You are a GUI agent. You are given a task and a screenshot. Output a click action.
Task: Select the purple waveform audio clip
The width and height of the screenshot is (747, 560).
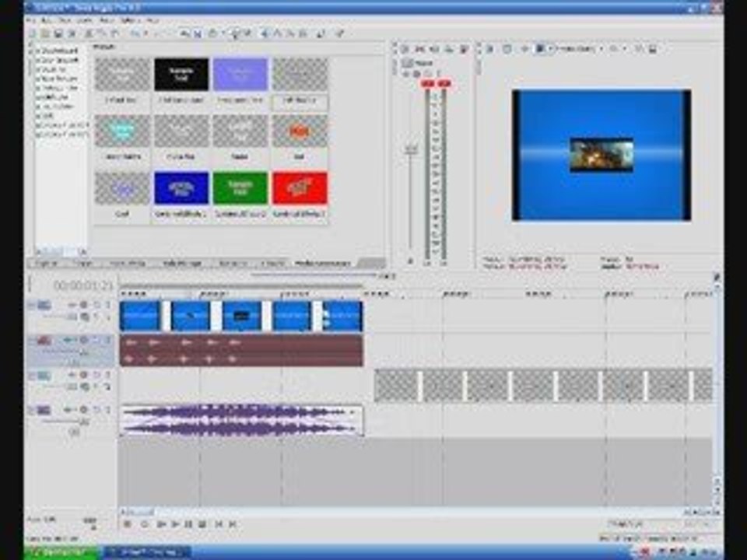(241, 419)
